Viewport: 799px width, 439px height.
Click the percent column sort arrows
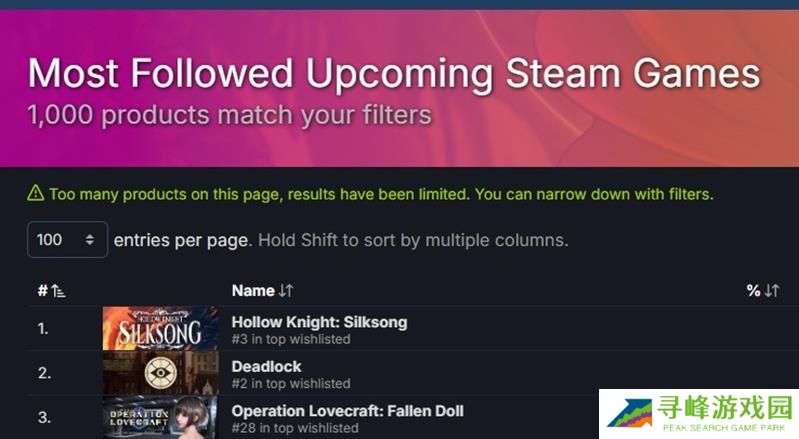(x=772, y=291)
